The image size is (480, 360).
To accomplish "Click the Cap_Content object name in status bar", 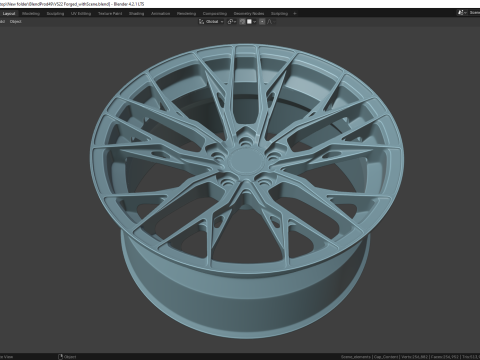I will point(386,357).
